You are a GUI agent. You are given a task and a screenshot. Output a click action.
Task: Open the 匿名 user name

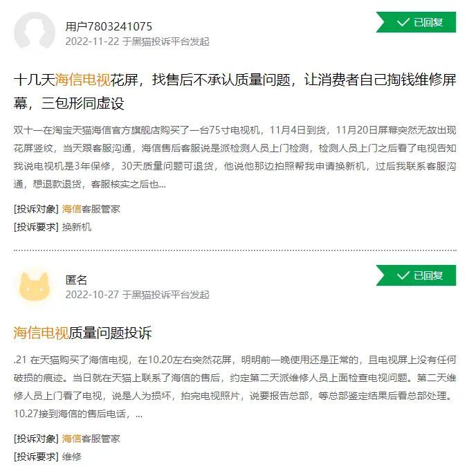pyautogui.click(x=76, y=280)
